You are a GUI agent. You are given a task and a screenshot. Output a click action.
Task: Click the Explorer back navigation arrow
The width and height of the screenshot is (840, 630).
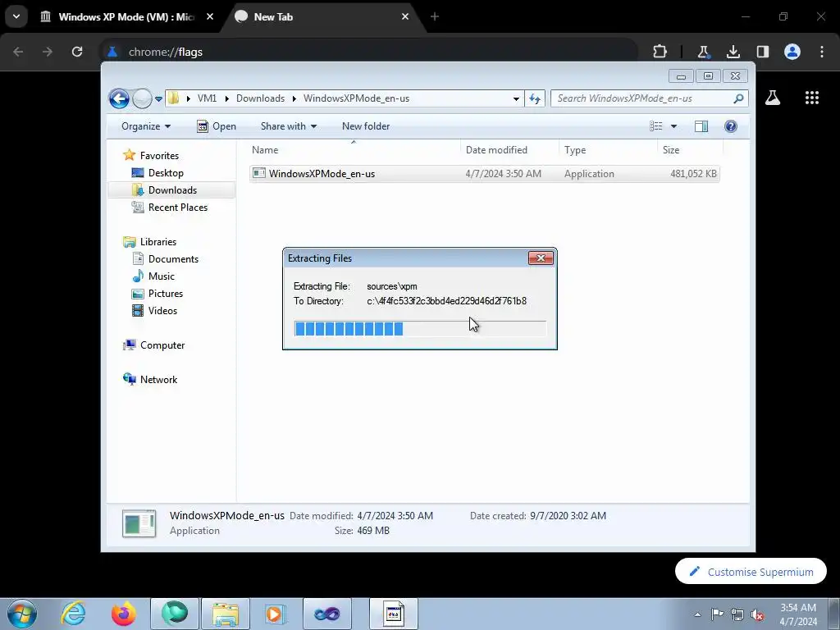(x=119, y=98)
